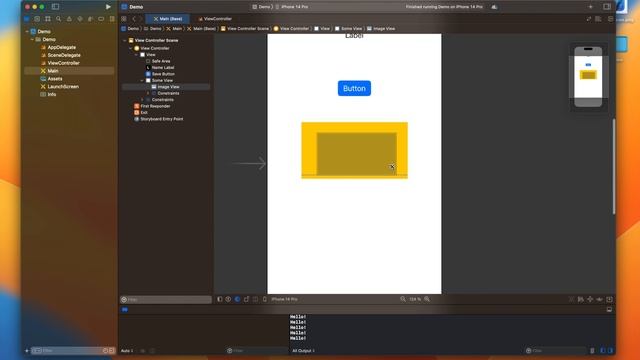Open AppDelegate file
Screen dimensions: 640x360
[61, 47]
